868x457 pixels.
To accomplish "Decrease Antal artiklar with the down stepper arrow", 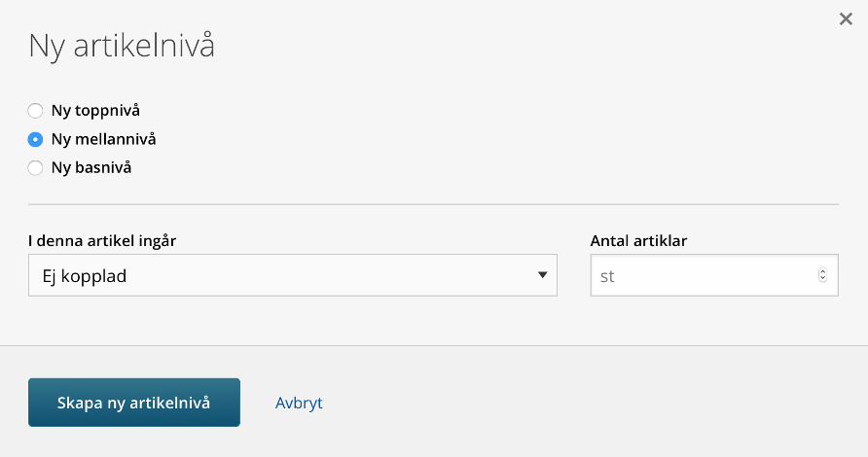I will pos(822,278).
